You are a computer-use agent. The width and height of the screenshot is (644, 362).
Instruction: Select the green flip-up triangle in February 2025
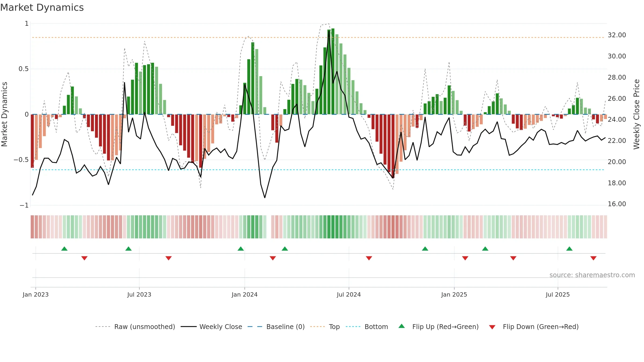(x=485, y=249)
